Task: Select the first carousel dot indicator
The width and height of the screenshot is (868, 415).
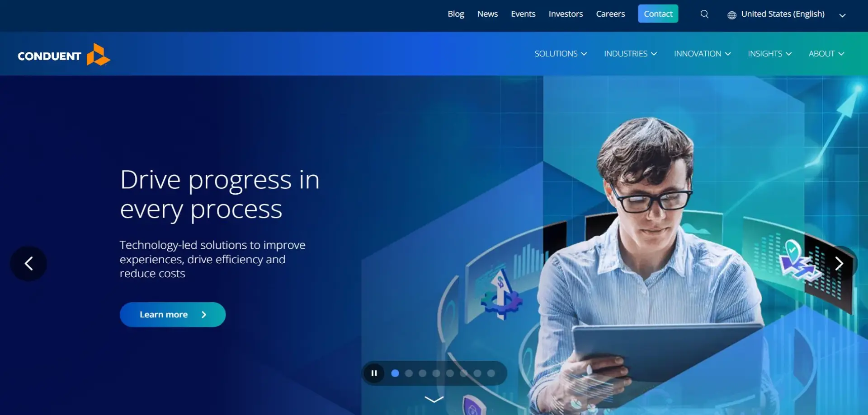Action: [395, 373]
